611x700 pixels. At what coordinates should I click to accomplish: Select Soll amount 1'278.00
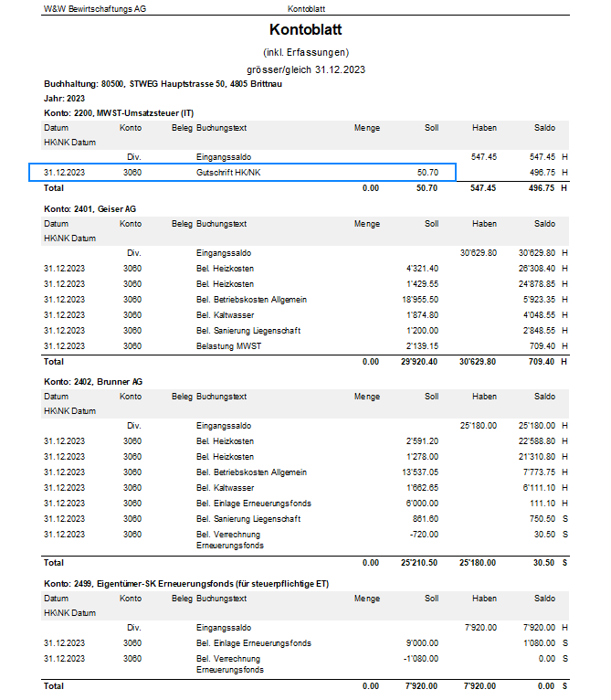[422, 457]
